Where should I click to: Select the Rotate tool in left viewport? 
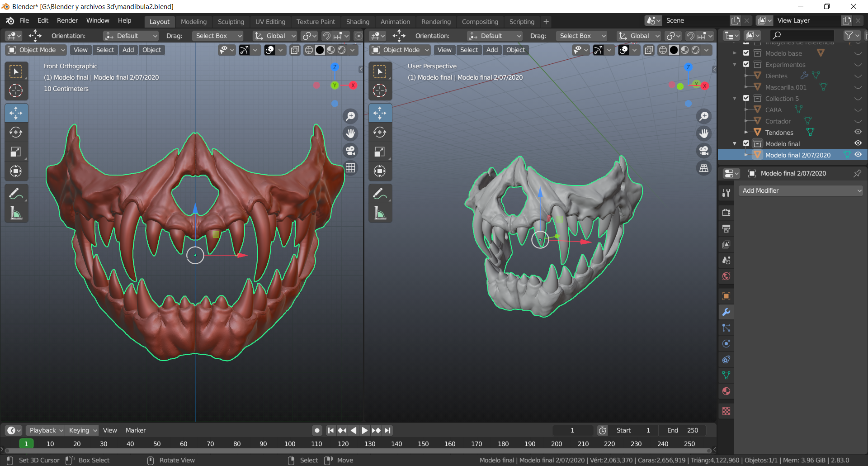(x=16, y=132)
